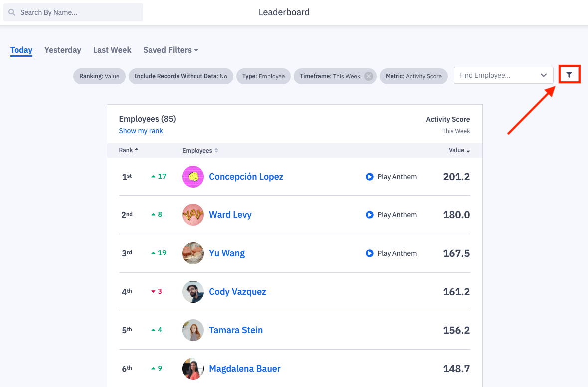Open Magdalena Bauer's avatar
Viewport: 588px width, 387px height.
coord(193,369)
